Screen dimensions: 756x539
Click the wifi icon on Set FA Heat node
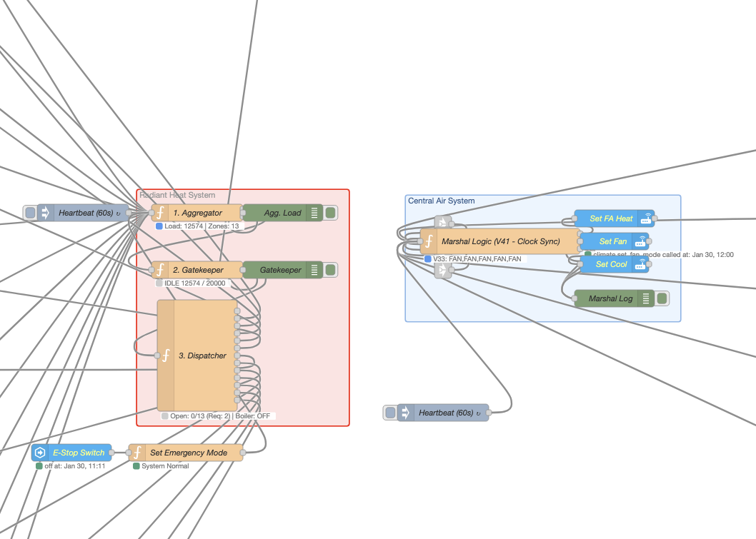coord(645,218)
